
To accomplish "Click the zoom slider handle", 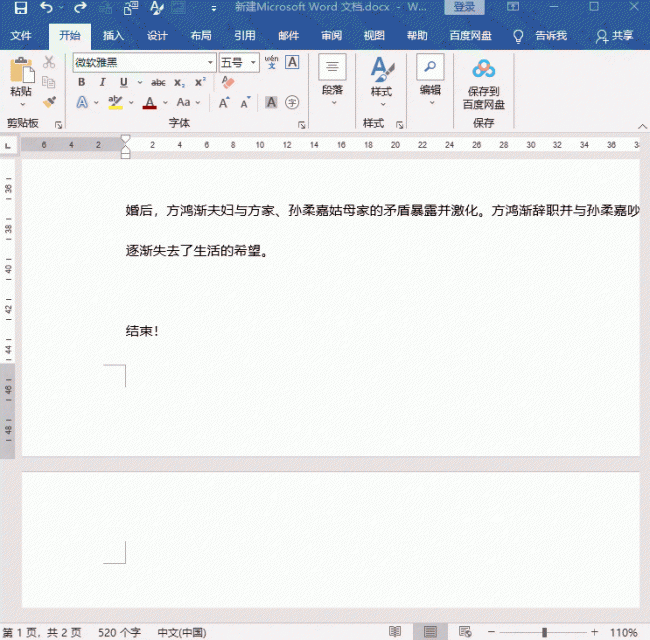I will [544, 632].
